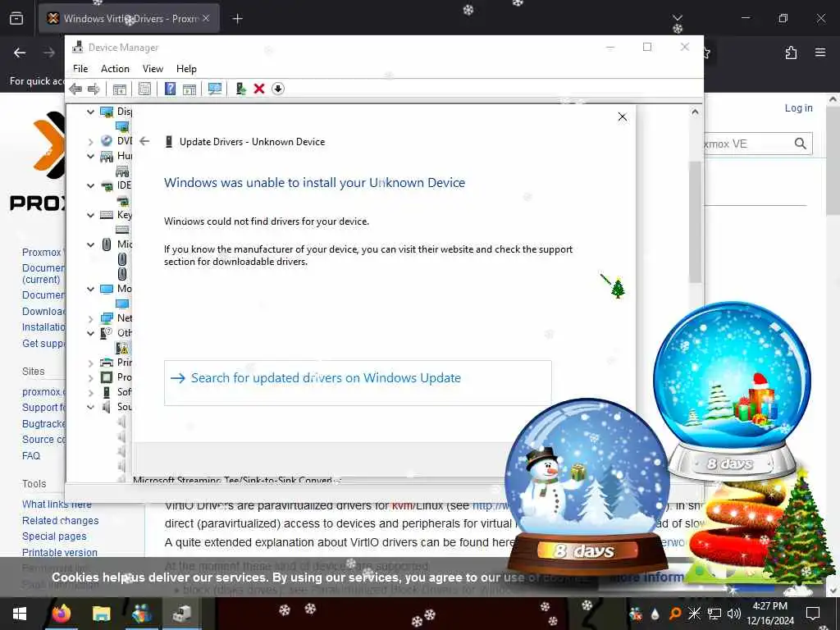The height and width of the screenshot is (630, 840).
Task: Click the scroll-up arrow in Device Manager
Action: [695, 112]
